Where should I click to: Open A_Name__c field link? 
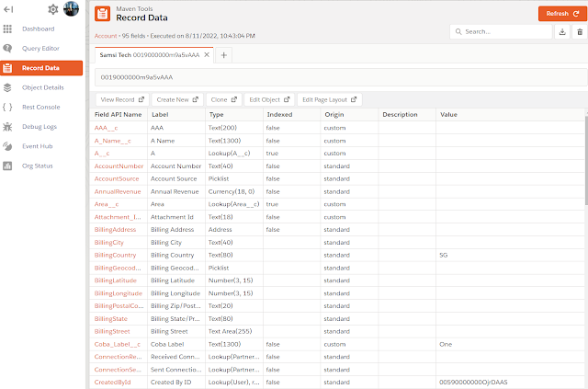point(112,141)
